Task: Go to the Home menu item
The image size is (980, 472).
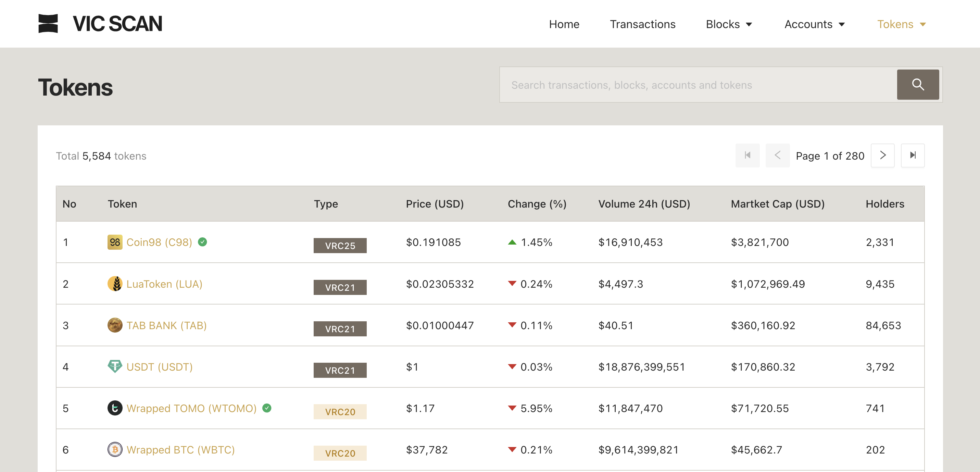Action: pyautogui.click(x=564, y=24)
